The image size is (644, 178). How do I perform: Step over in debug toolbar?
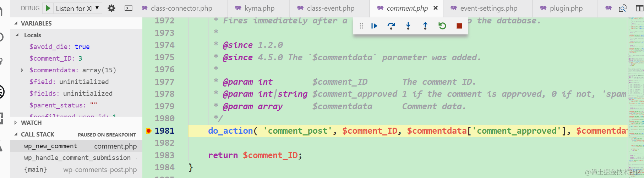(x=391, y=26)
